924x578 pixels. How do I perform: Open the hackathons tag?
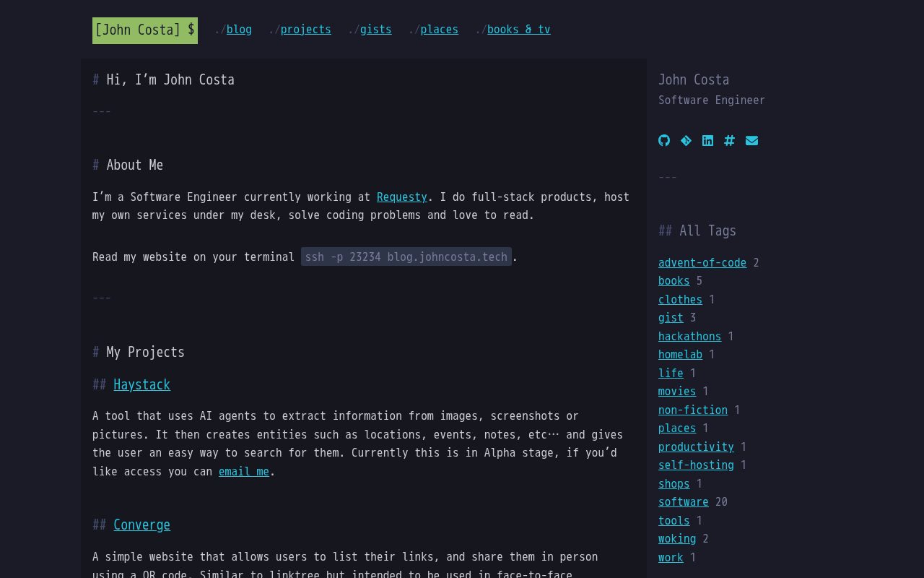[689, 337]
